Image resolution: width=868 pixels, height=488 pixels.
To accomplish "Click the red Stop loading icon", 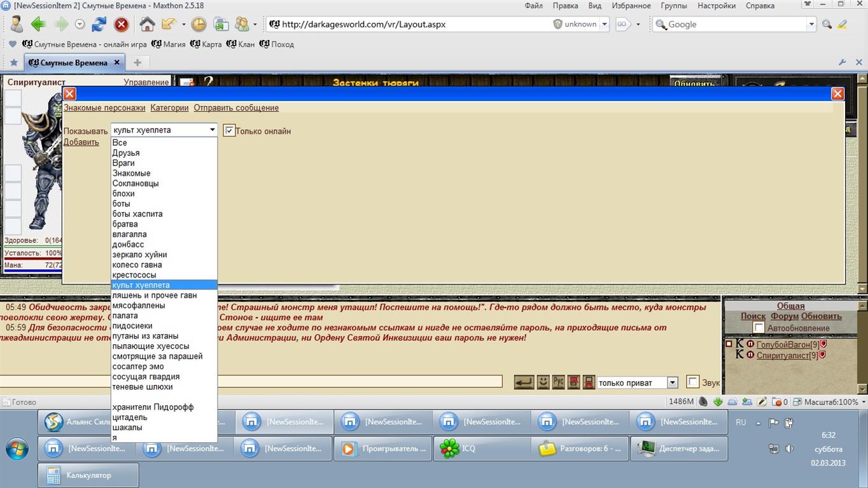I will (122, 24).
